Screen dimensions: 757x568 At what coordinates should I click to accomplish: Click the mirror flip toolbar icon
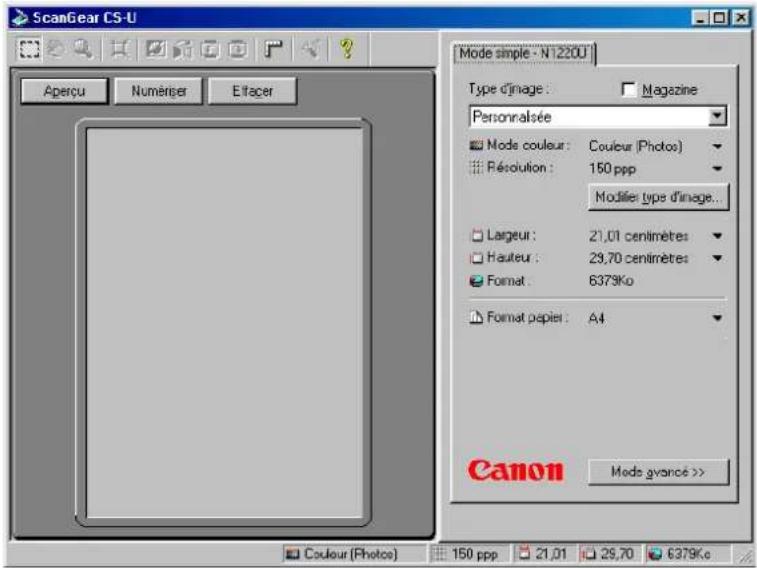point(182,49)
